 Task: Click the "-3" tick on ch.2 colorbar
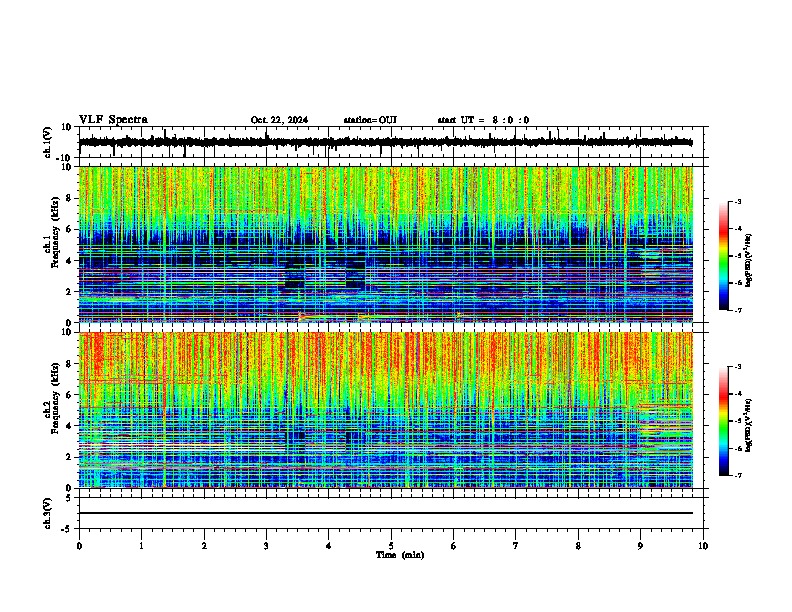(x=738, y=367)
